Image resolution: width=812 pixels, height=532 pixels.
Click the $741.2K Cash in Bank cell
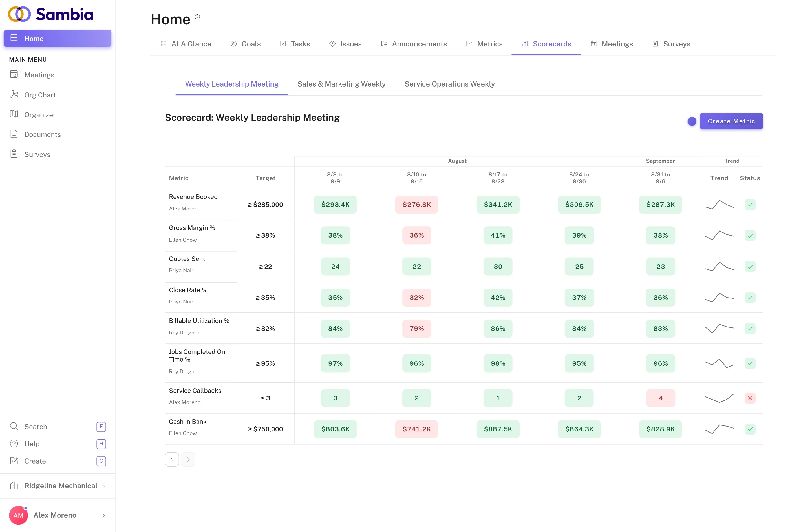click(417, 429)
